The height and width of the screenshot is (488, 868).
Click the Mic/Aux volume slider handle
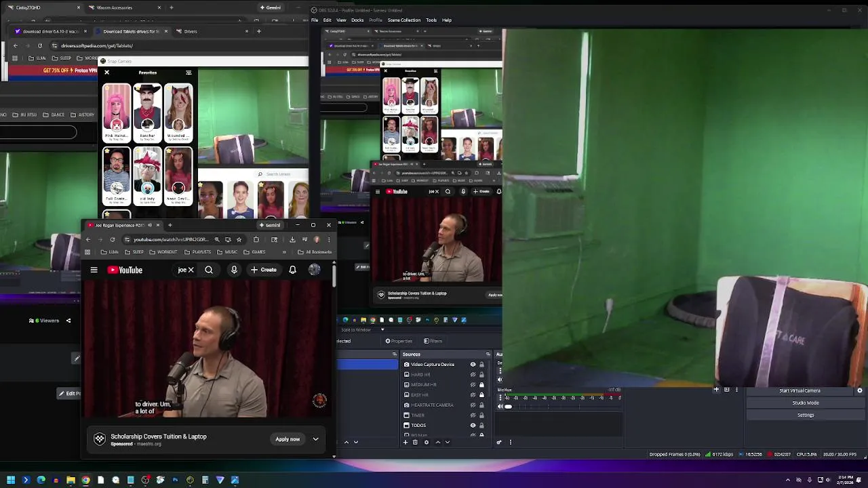click(508, 407)
